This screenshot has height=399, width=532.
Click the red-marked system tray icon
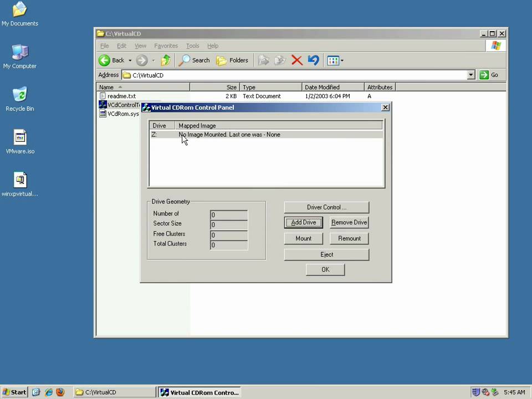[x=485, y=392]
